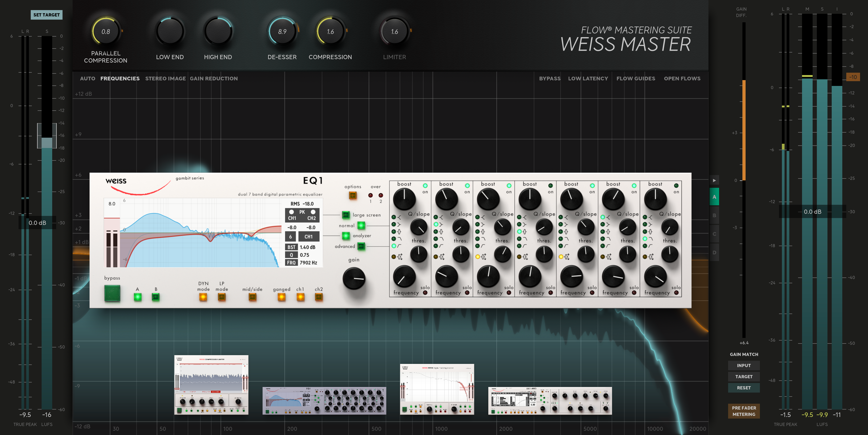Click the EQ1 gain knob
The width and height of the screenshot is (868, 435).
354,279
